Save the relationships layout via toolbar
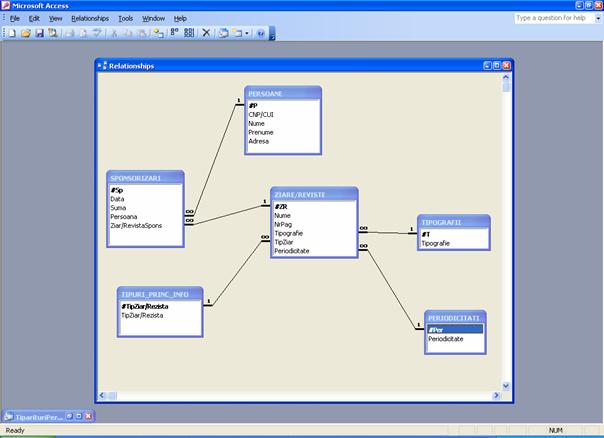This screenshot has height=438, width=604. point(39,33)
